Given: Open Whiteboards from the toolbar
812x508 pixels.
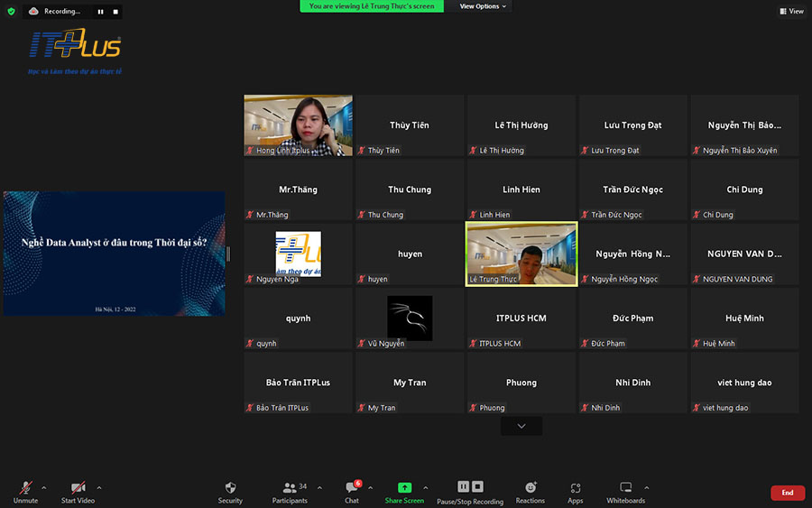Looking at the screenshot, I should [x=626, y=488].
